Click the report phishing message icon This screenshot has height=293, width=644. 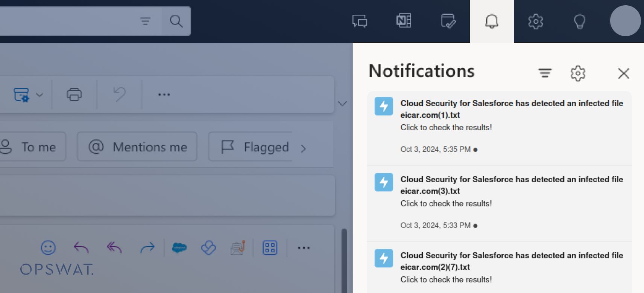[238, 248]
